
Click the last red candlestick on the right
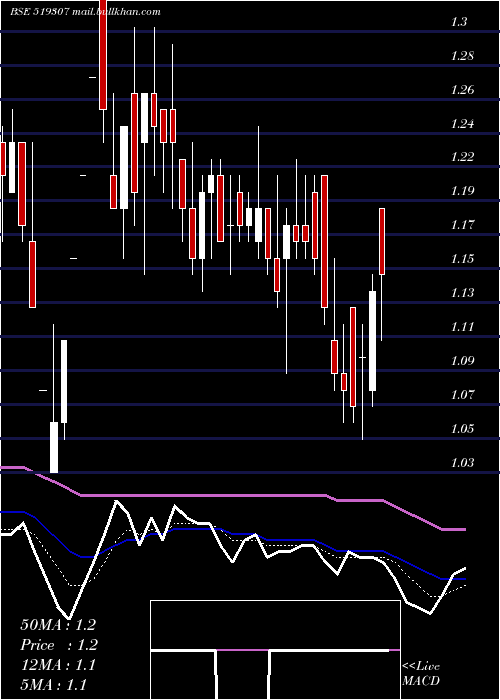(382, 241)
